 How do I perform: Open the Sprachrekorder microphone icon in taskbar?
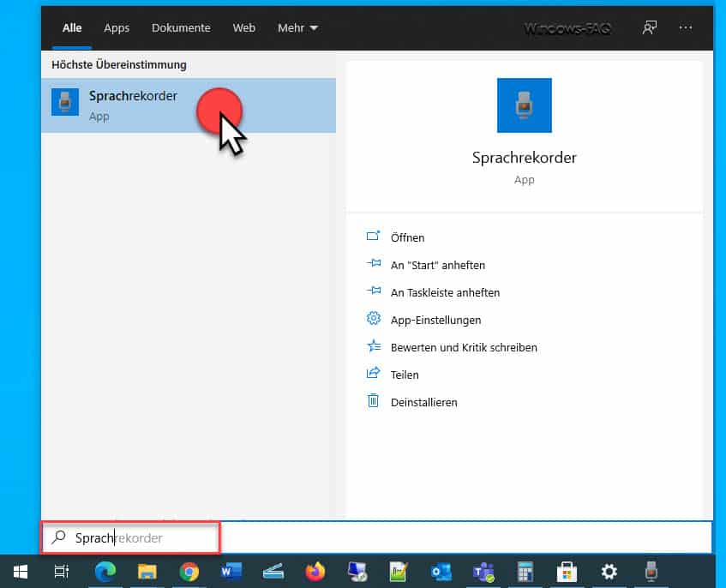tap(651, 572)
